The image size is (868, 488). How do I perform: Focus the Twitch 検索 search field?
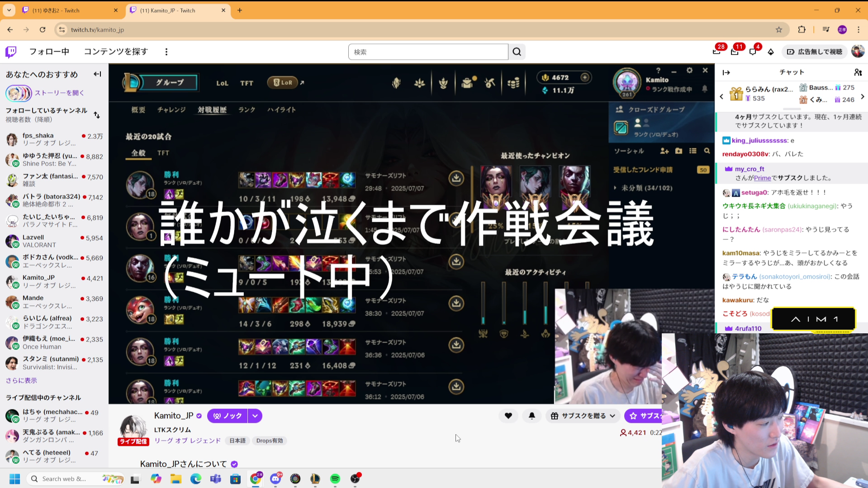(428, 52)
